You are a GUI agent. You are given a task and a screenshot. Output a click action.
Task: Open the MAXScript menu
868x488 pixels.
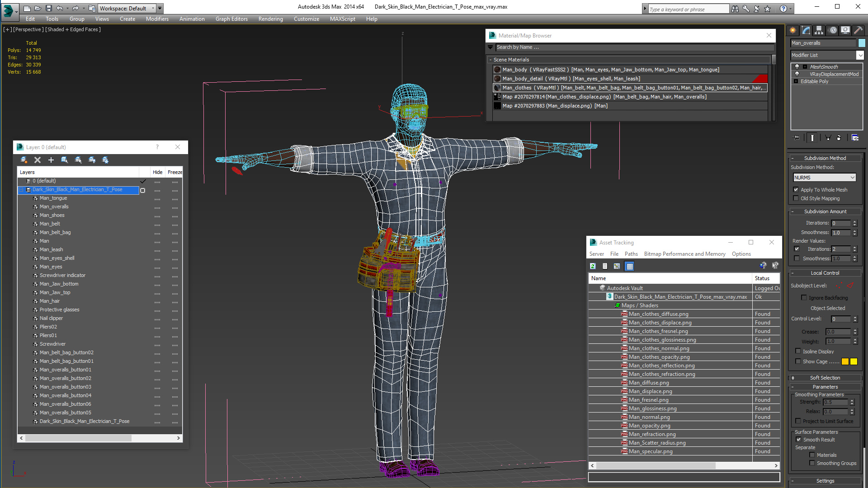pyautogui.click(x=342, y=19)
